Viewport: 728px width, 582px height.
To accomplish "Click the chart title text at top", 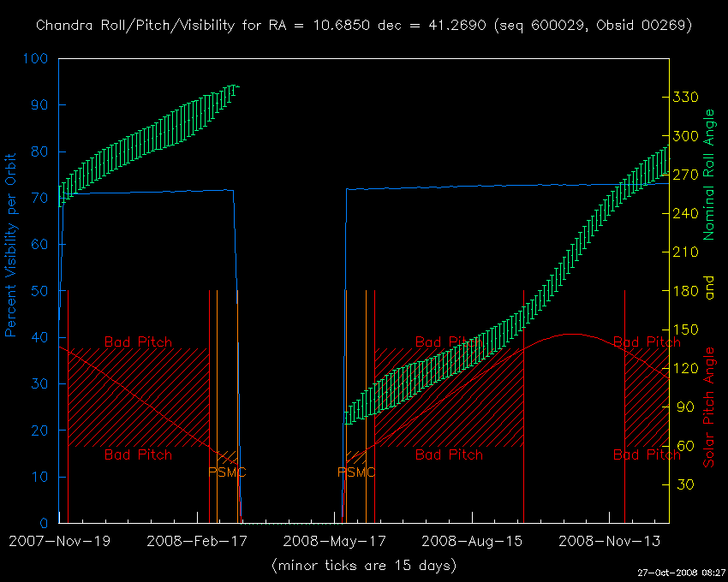I will pos(364,25).
